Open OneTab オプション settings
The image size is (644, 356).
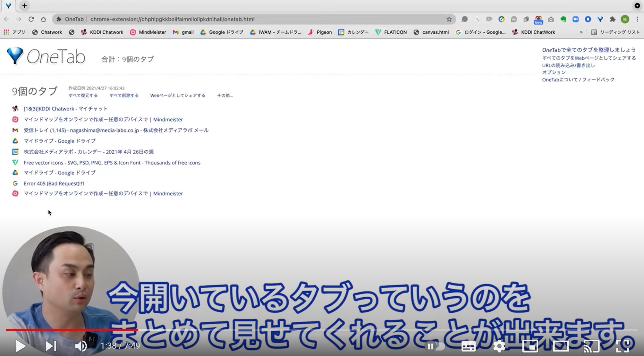(554, 72)
